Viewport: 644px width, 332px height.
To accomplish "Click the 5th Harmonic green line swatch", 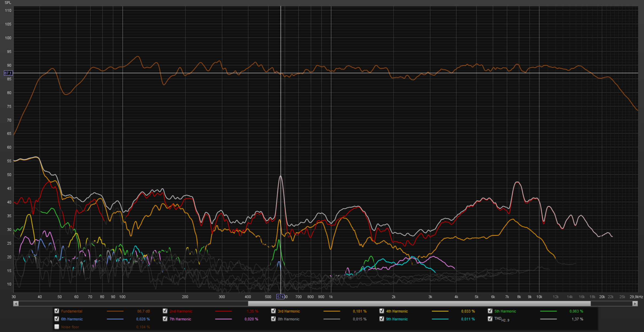I will (549, 311).
